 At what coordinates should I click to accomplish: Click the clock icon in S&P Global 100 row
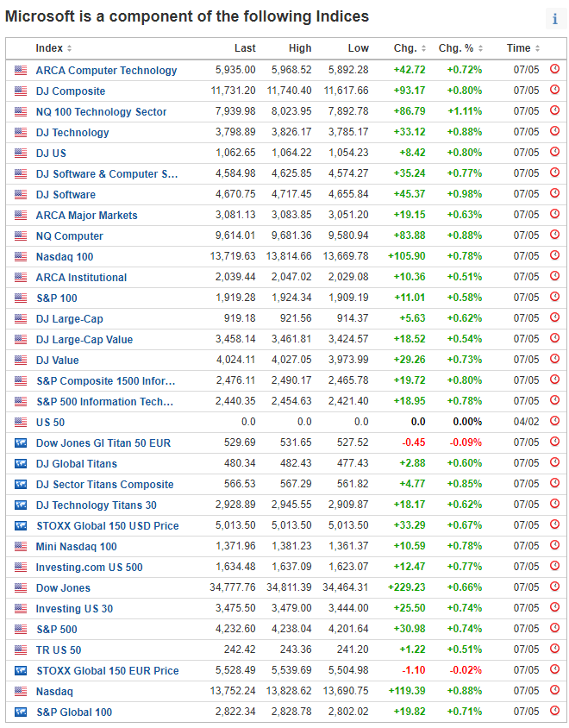pyautogui.click(x=554, y=712)
